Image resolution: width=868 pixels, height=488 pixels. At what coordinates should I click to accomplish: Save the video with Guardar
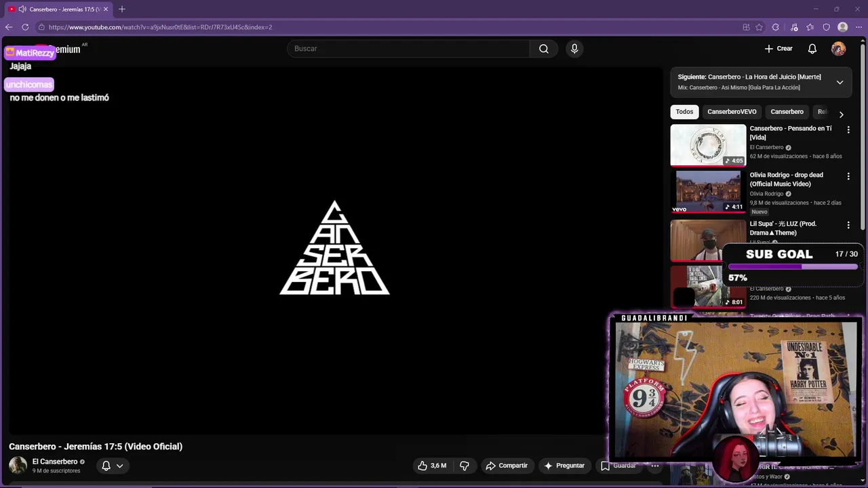[x=618, y=466]
